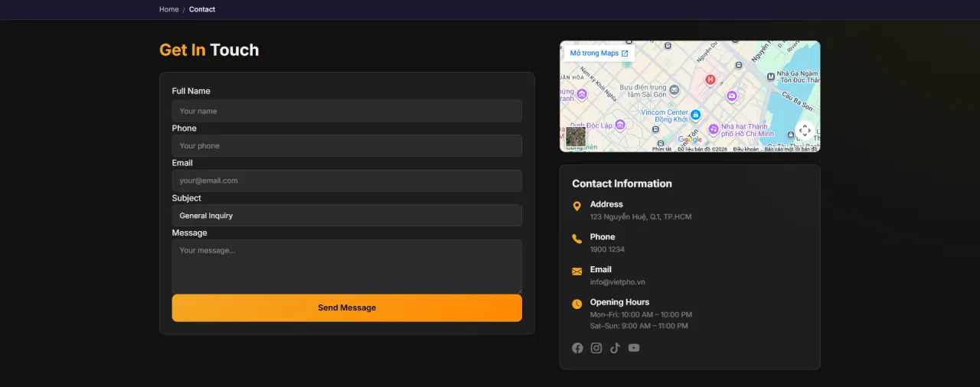Open the Instagram social icon
Screen dimensions: 980x387
pos(596,348)
